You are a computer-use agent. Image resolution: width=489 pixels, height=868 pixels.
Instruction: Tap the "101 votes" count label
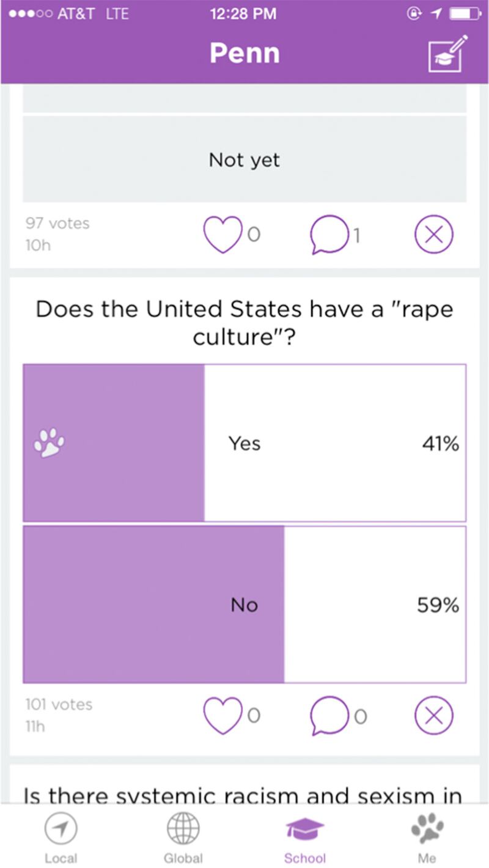click(x=59, y=704)
